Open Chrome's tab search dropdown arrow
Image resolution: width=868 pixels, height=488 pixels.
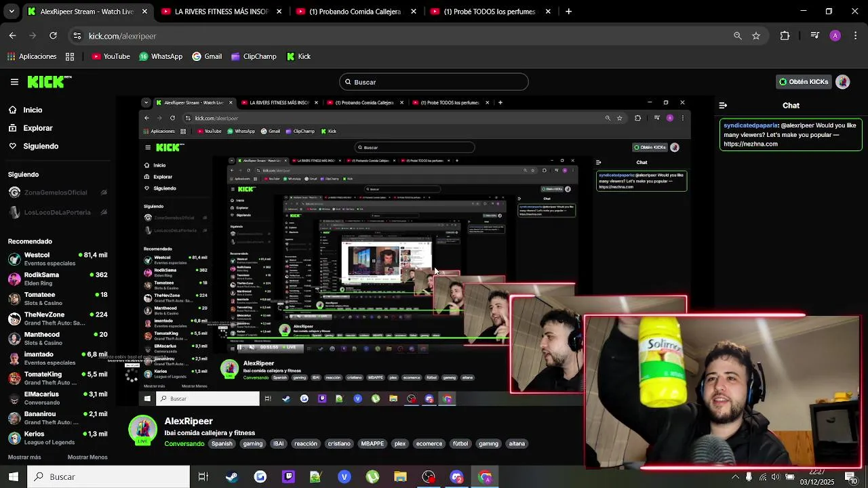tap(13, 12)
